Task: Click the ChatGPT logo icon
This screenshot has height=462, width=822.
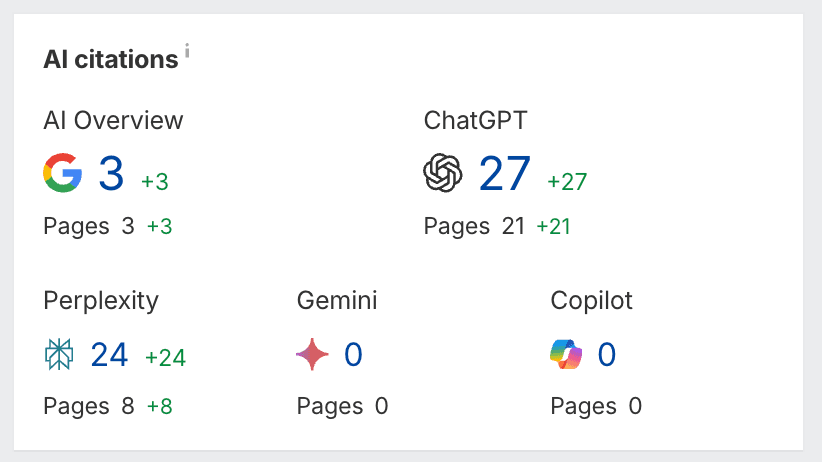Action: pyautogui.click(x=443, y=174)
